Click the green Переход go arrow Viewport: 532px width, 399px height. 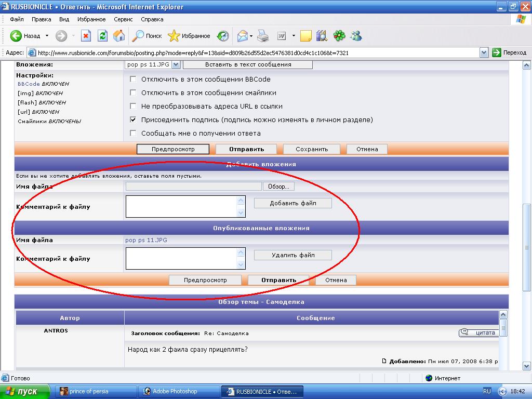(x=496, y=52)
